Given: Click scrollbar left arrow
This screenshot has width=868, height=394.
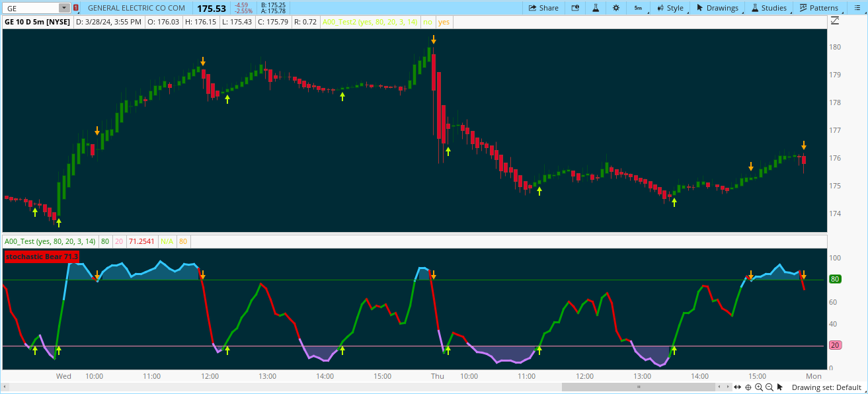Looking at the screenshot, I should [x=5, y=387].
